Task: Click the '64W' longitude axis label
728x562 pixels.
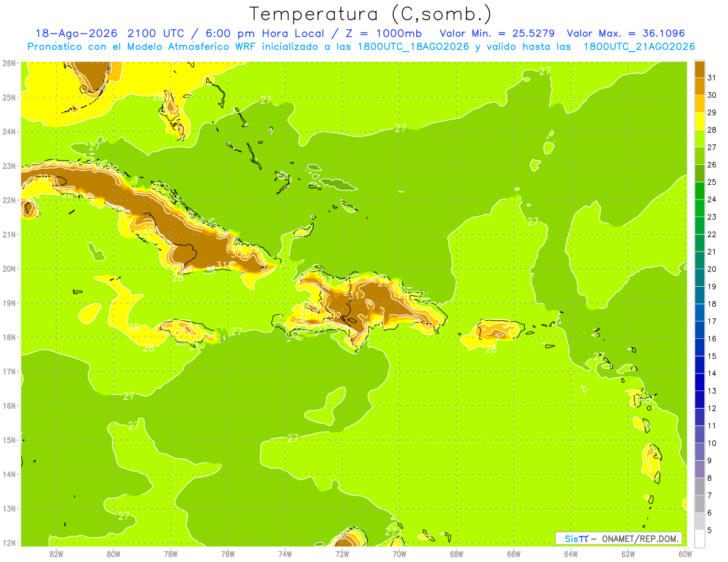Action: tap(571, 554)
